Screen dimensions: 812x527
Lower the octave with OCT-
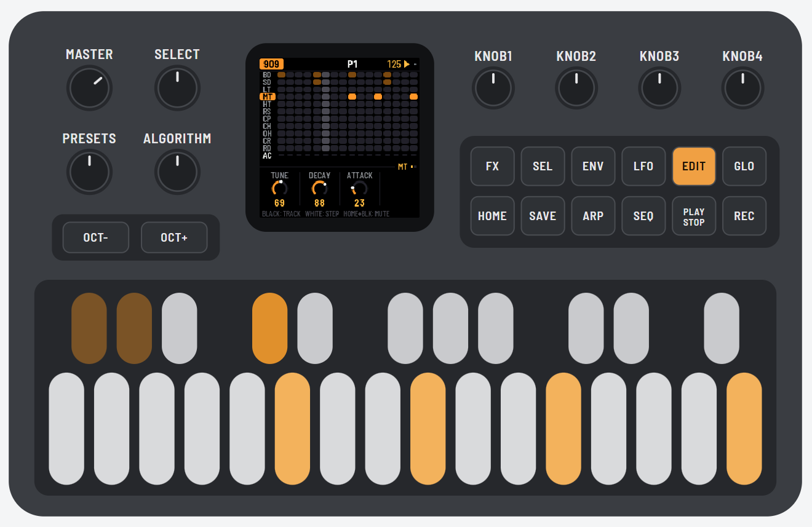(x=96, y=237)
